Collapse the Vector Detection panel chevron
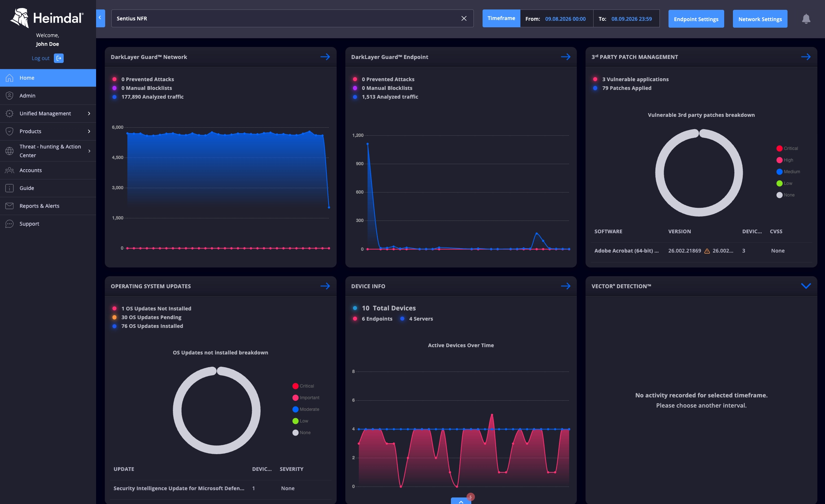The width and height of the screenshot is (825, 504). pos(806,286)
